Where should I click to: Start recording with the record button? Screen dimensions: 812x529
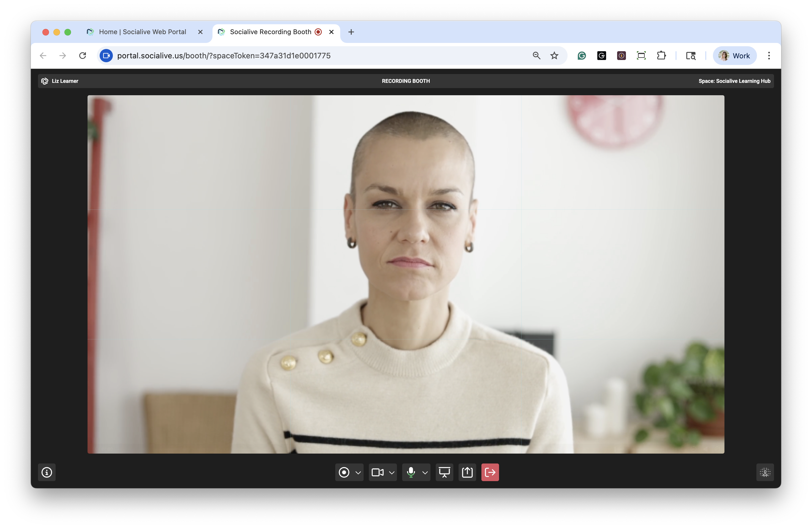pos(344,472)
